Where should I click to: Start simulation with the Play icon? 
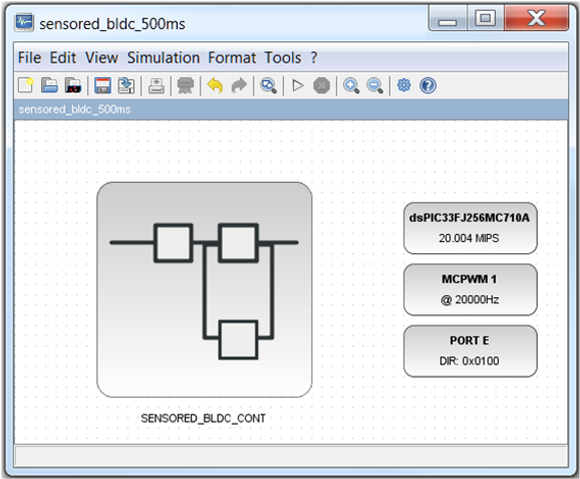[298, 85]
